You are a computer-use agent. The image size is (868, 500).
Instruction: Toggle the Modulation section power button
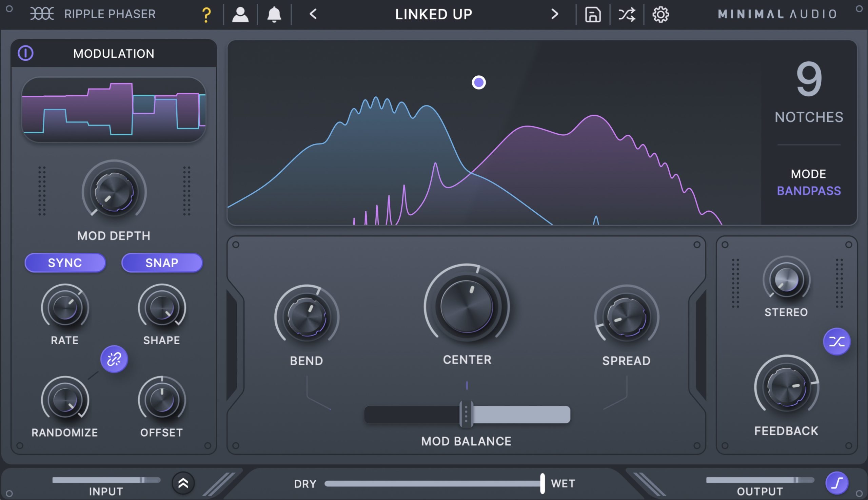pyautogui.click(x=26, y=53)
